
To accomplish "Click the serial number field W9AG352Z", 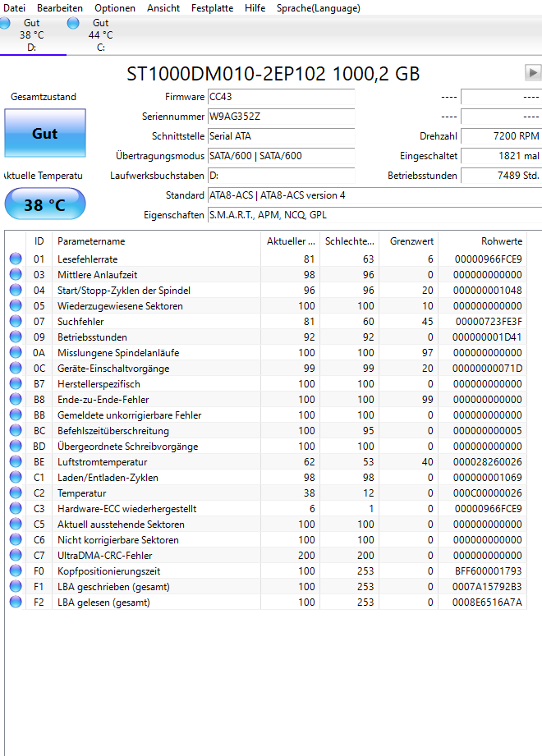I will click(x=281, y=117).
